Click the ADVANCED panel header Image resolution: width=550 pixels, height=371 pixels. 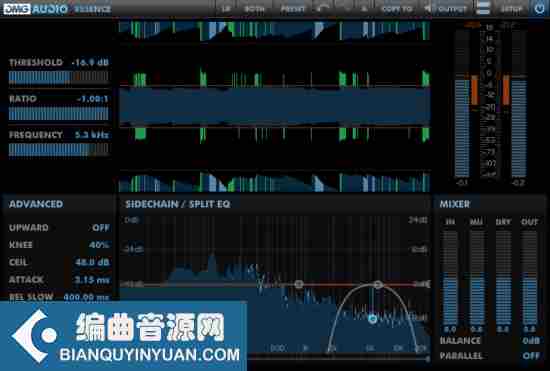coord(36,204)
